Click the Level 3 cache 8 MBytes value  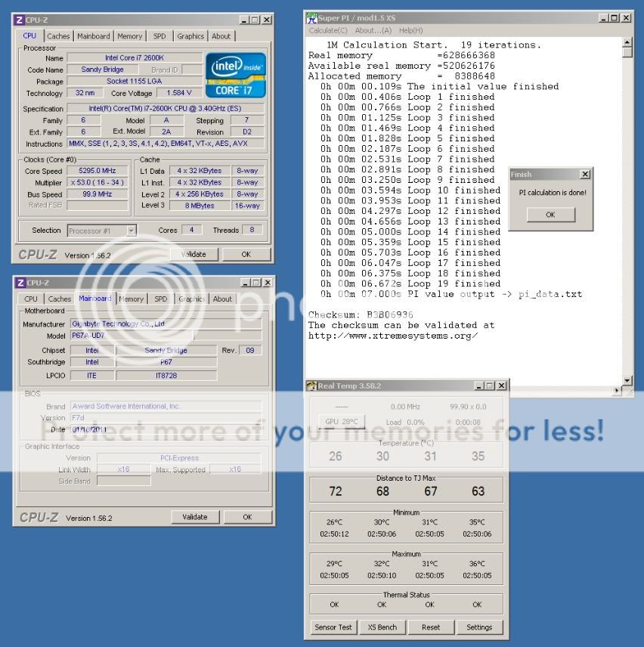(200, 206)
